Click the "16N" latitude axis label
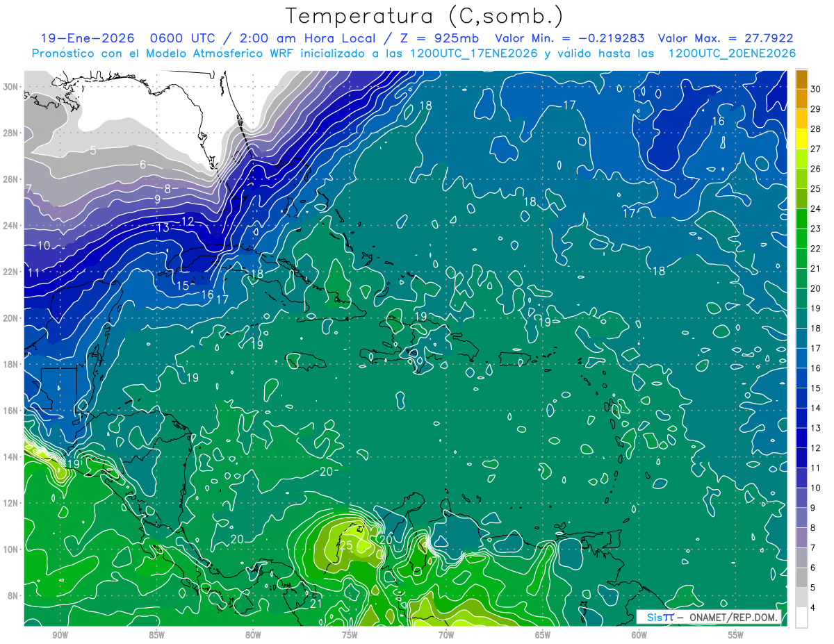The image size is (834, 644). pyautogui.click(x=11, y=411)
